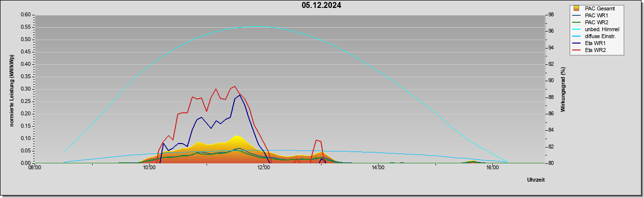Click the 'Uhrzeit' x-axis label
The height and width of the screenshot is (198, 644).
point(536,180)
